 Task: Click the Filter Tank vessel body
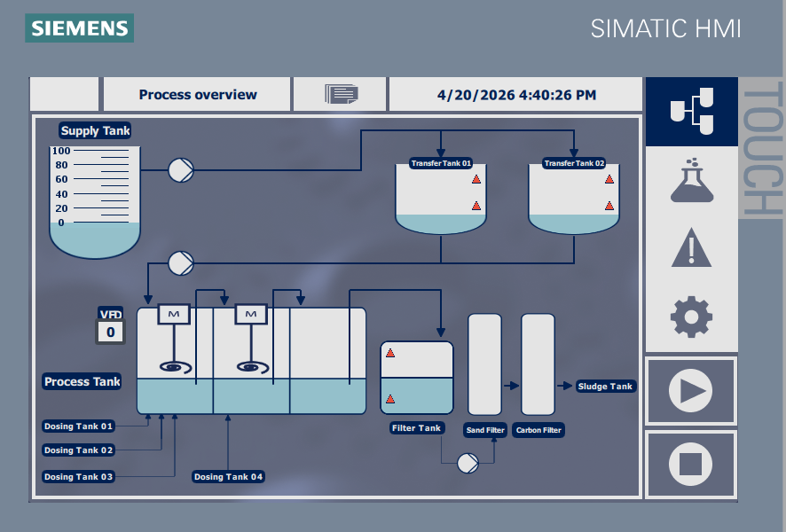417,378
